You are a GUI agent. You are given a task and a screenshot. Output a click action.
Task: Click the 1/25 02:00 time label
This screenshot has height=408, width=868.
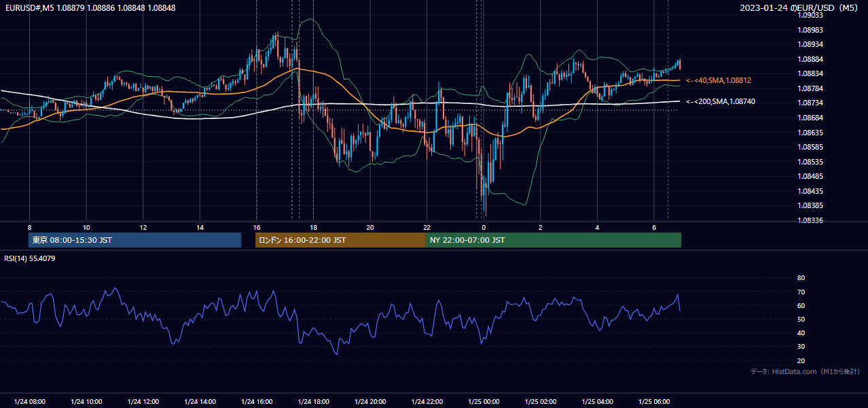[541, 402]
